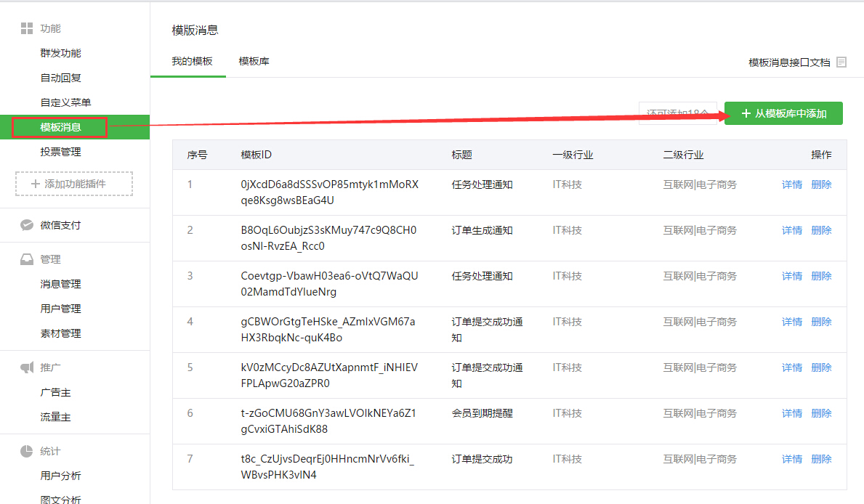Select 群发功能 in the sidebar

pos(60,52)
